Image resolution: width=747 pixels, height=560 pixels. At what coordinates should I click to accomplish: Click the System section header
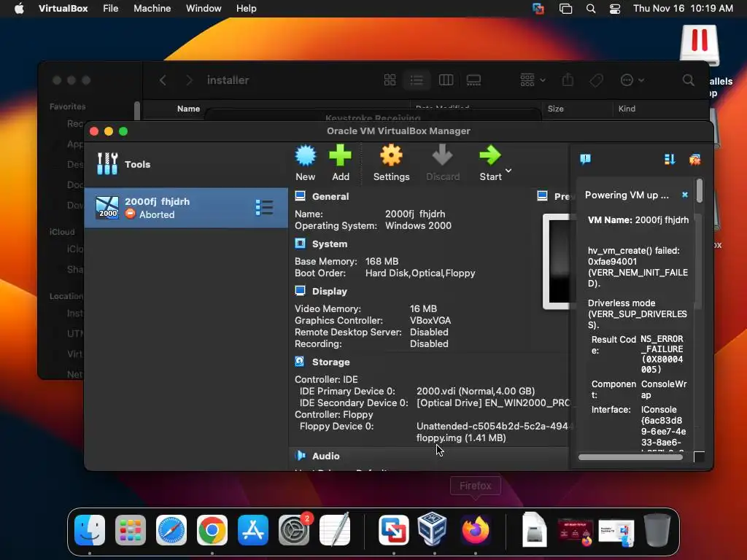click(x=329, y=244)
